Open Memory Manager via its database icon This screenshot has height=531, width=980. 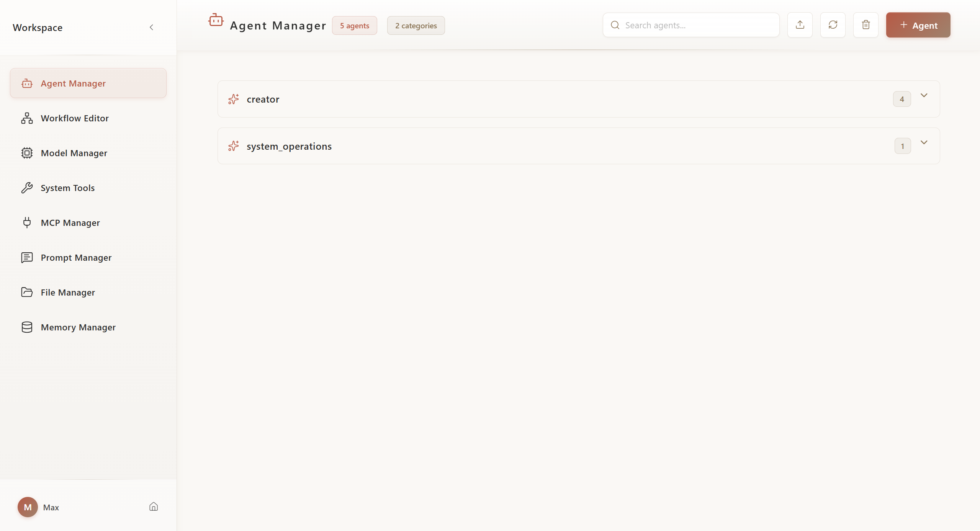[x=26, y=327]
